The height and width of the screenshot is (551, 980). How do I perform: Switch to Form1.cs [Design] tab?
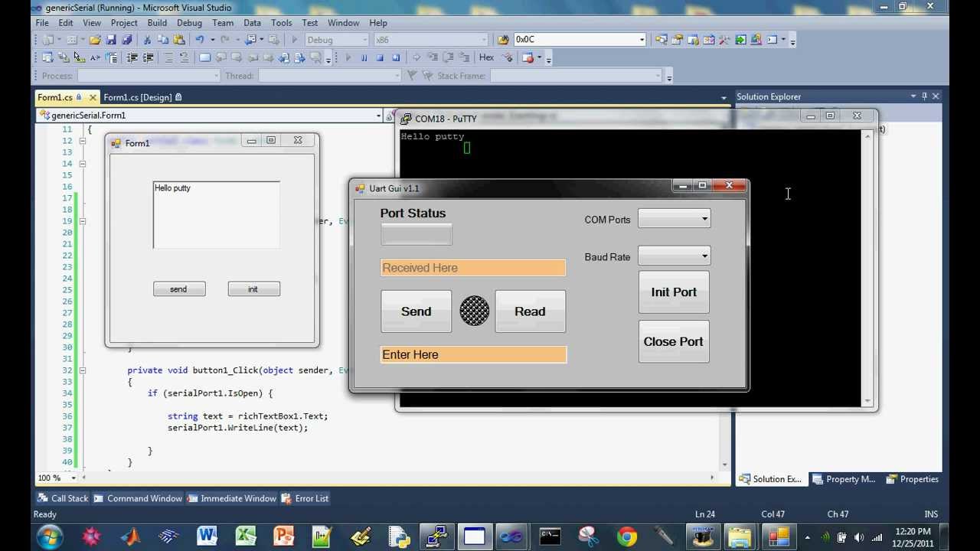click(x=142, y=97)
